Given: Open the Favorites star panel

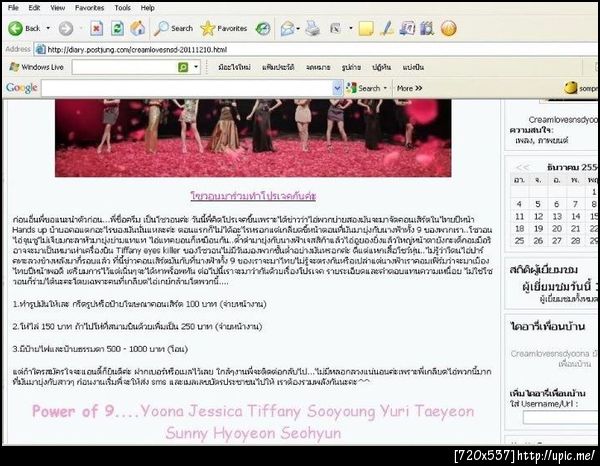Looking at the screenshot, I should click(x=224, y=28).
